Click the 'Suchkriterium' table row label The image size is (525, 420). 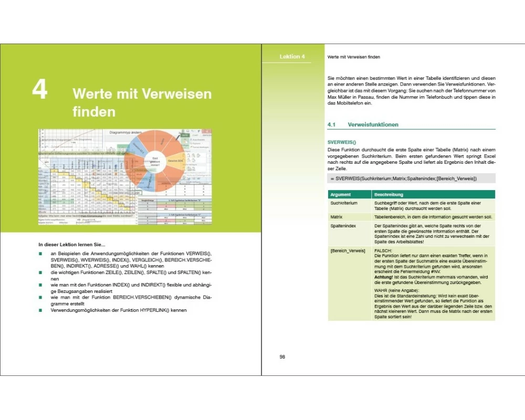[344, 202]
